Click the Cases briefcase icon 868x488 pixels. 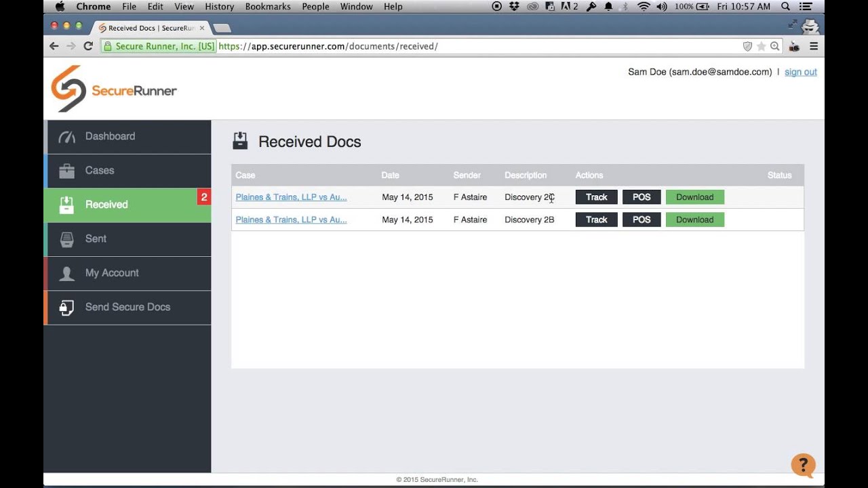coord(66,171)
